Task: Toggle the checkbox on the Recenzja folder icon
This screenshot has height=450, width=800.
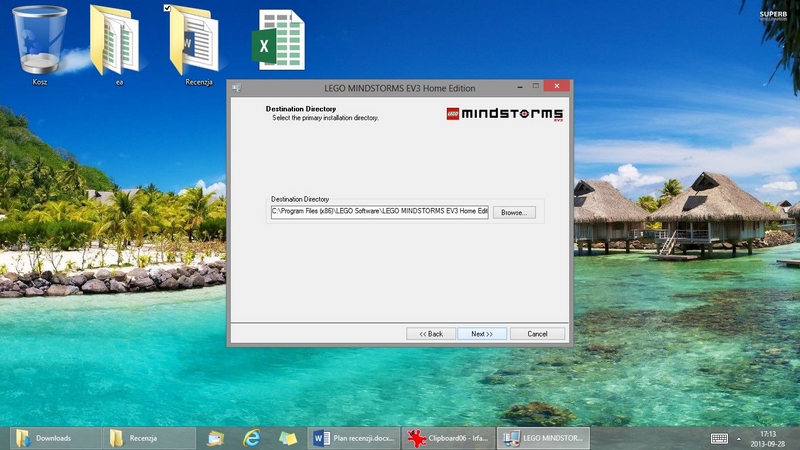Action: (167, 8)
